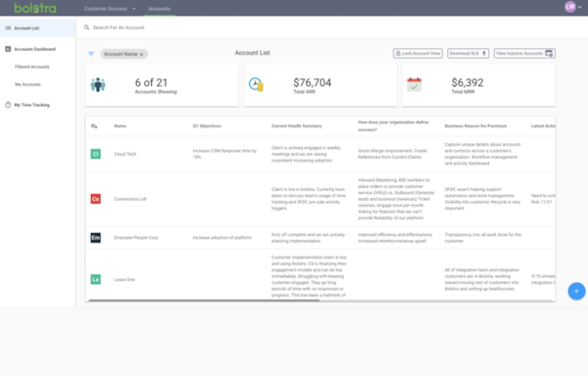Click the Accounts Dashboard chart icon
Screen dimensions: 588x376
pyautogui.click(x=8, y=49)
